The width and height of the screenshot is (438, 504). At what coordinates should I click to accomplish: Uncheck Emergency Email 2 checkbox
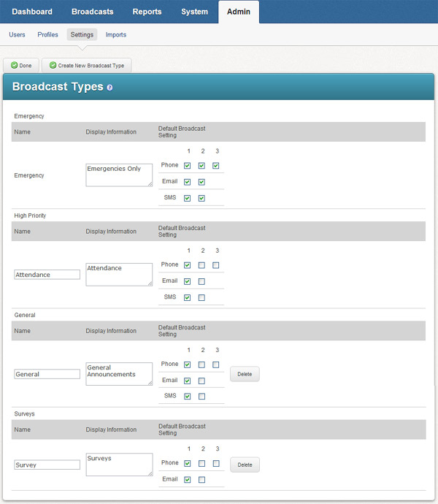tap(201, 182)
